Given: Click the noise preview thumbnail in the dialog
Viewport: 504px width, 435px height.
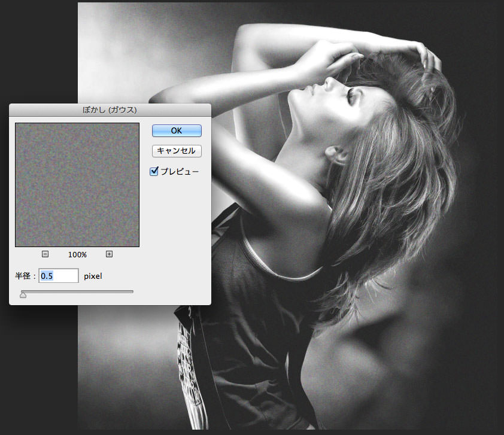Looking at the screenshot, I should (x=77, y=185).
